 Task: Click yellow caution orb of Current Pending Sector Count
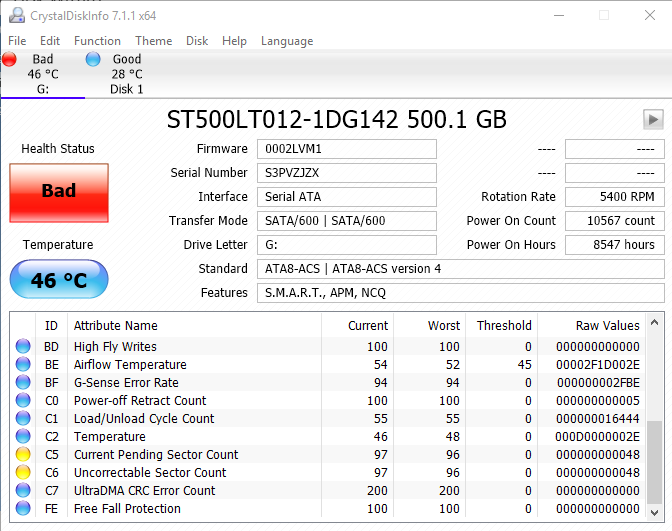23,454
